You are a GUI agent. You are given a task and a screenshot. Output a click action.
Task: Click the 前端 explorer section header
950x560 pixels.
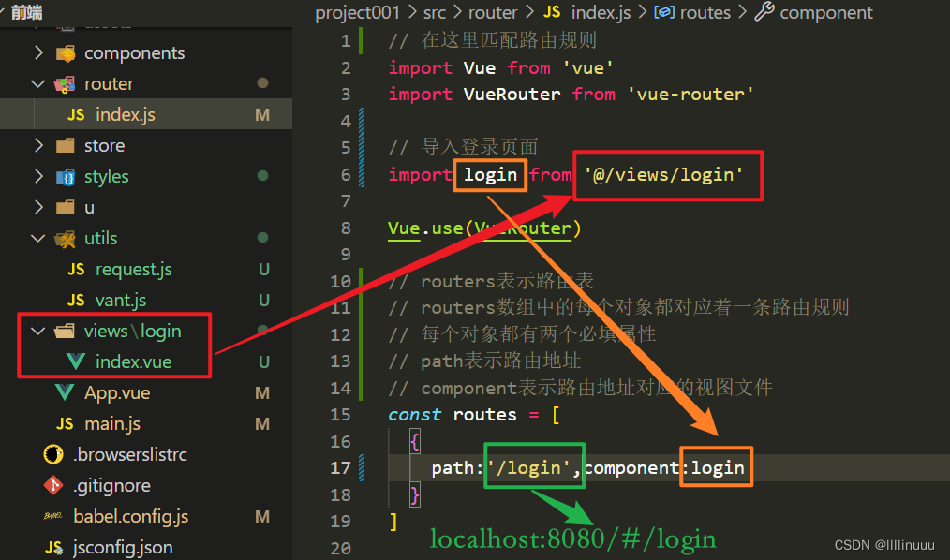tap(26, 11)
